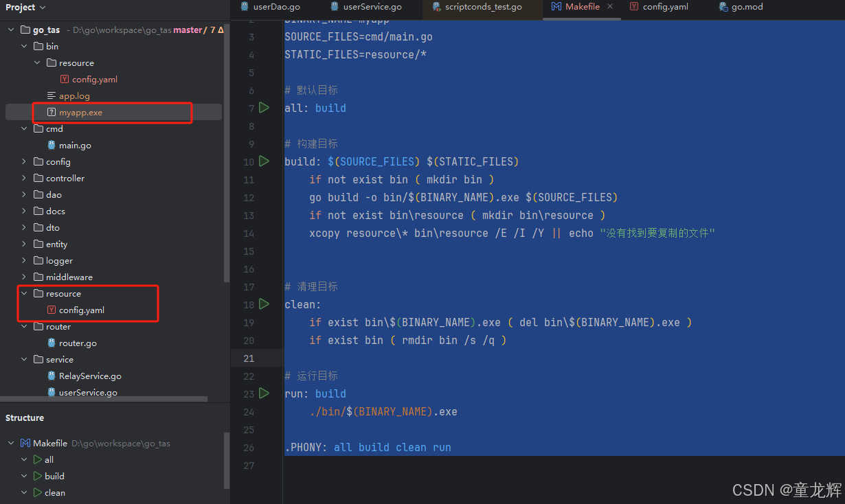The image size is (845, 504).
Task: Run the 'build' target gutter arrow
Action: (x=264, y=161)
